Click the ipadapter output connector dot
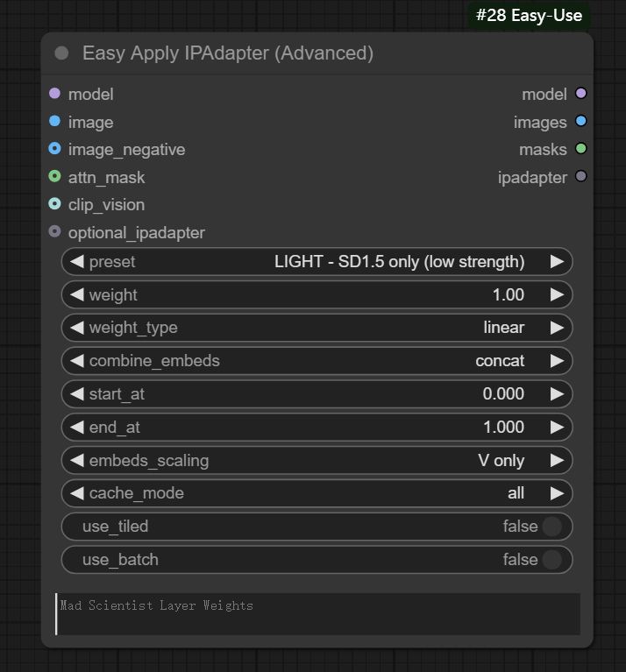The image size is (626, 672). coord(580,177)
